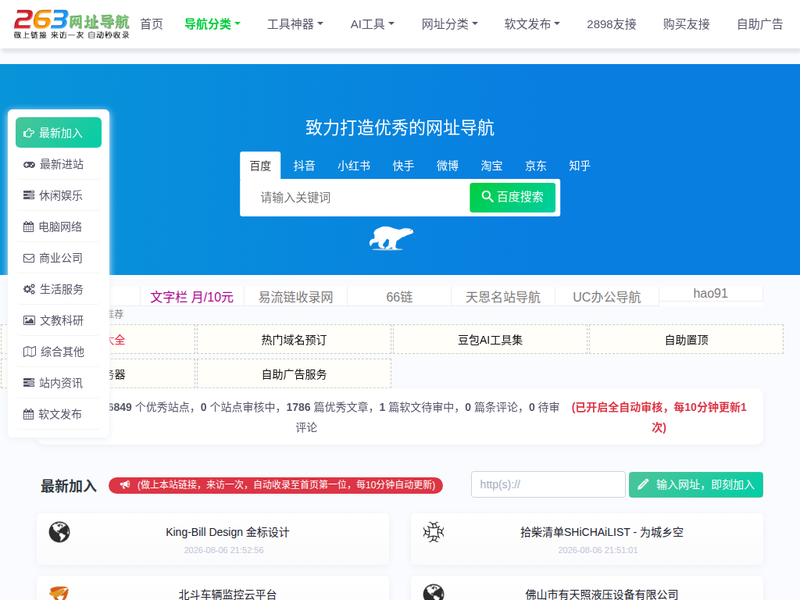Open the UC办公导航 link

tap(607, 297)
